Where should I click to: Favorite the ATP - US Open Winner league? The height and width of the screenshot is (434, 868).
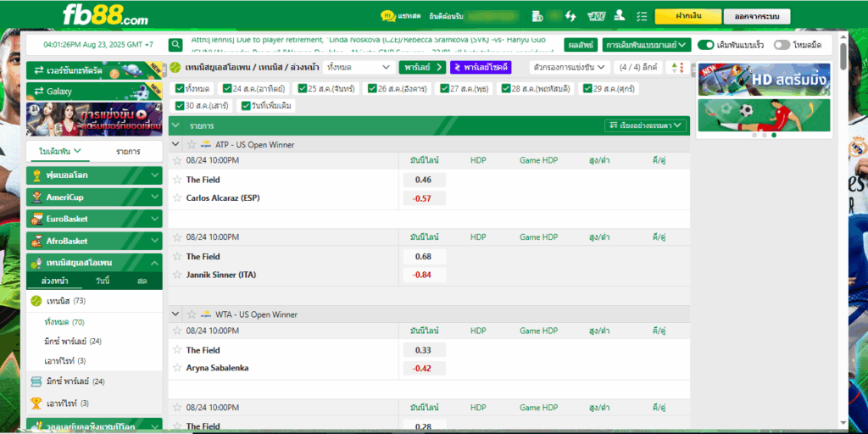click(192, 144)
